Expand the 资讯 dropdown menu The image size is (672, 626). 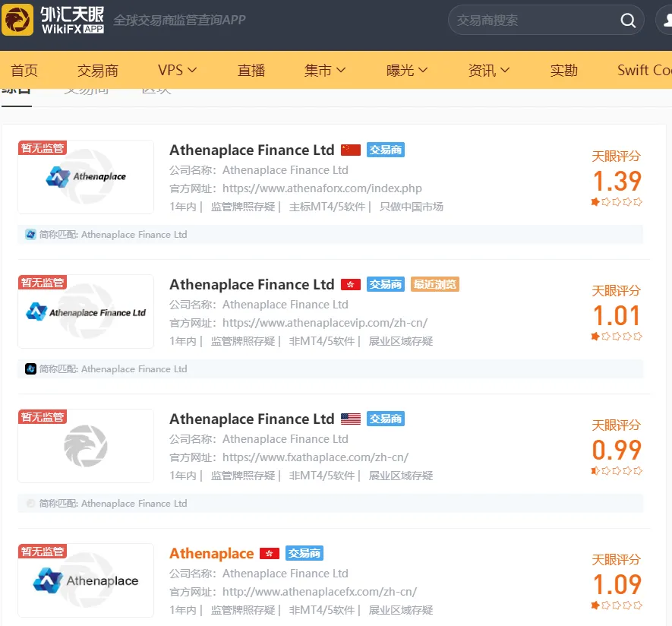point(488,71)
